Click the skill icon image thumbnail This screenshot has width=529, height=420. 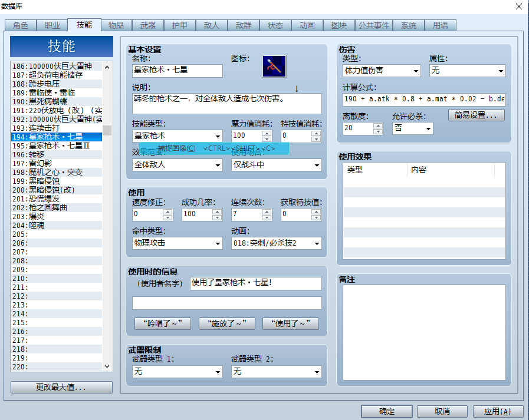274,67
